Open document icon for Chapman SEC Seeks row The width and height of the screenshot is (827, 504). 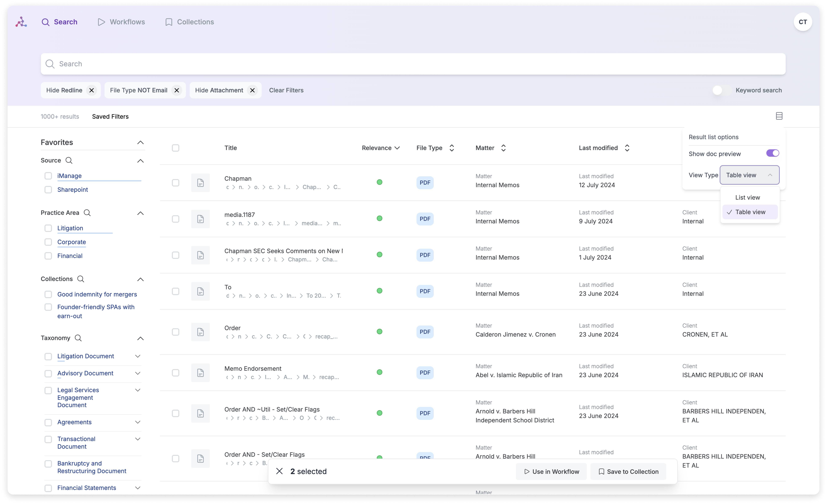click(x=200, y=255)
